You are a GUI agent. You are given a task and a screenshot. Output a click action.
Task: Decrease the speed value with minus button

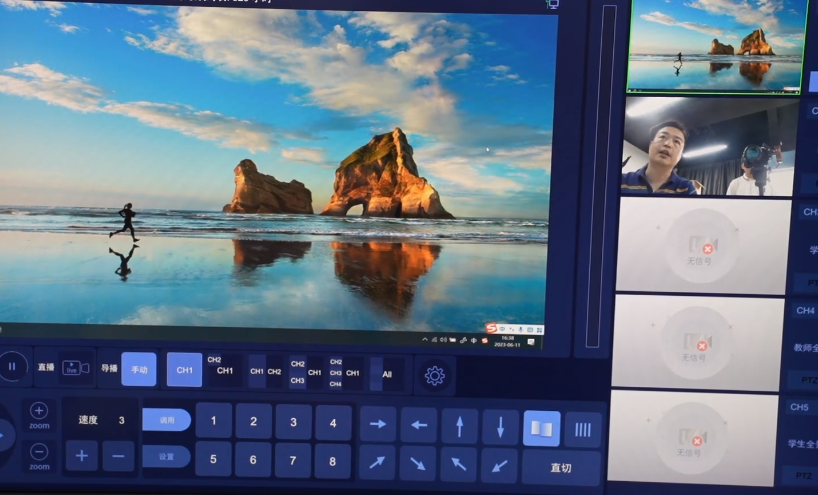point(118,456)
